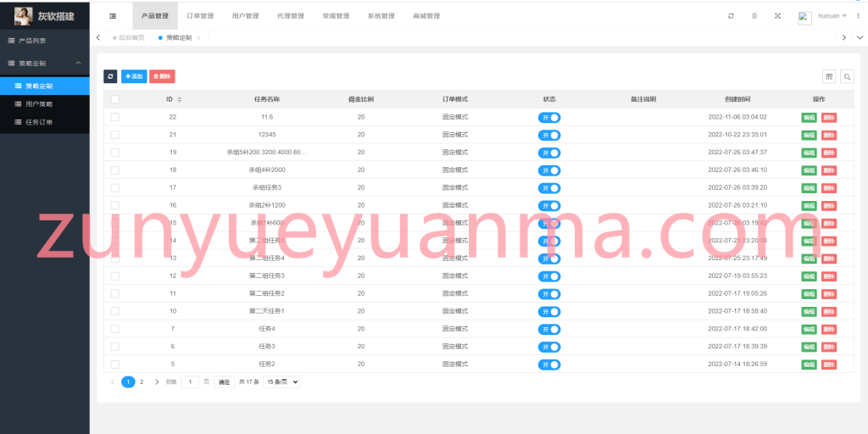The height and width of the screenshot is (434, 868).
Task: Toggle the status switch for 第二天任务1
Action: (549, 312)
